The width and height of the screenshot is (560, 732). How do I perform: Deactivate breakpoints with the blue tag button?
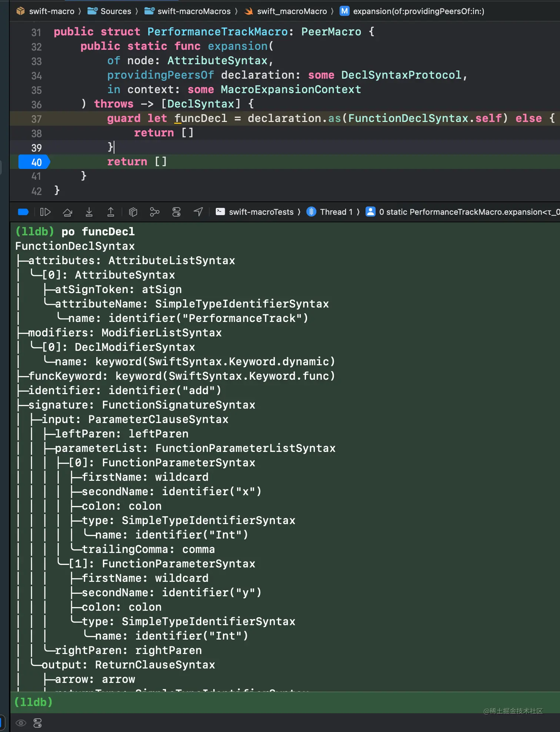click(23, 212)
